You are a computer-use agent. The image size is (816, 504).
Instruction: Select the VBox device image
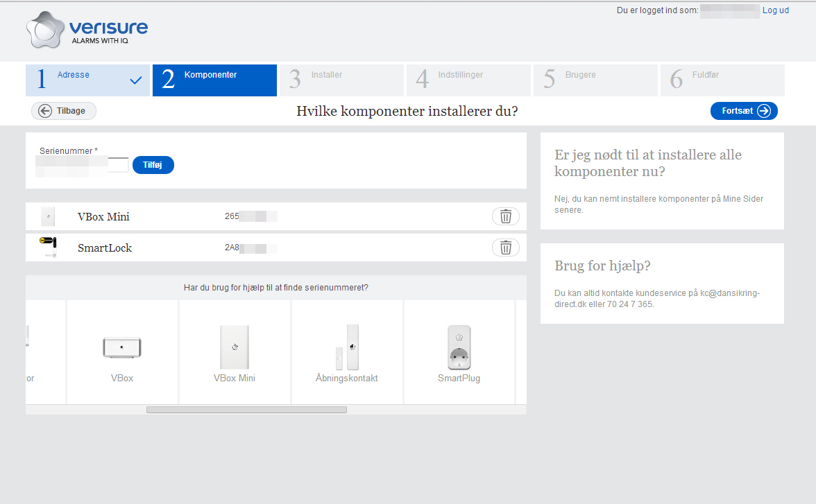122,347
